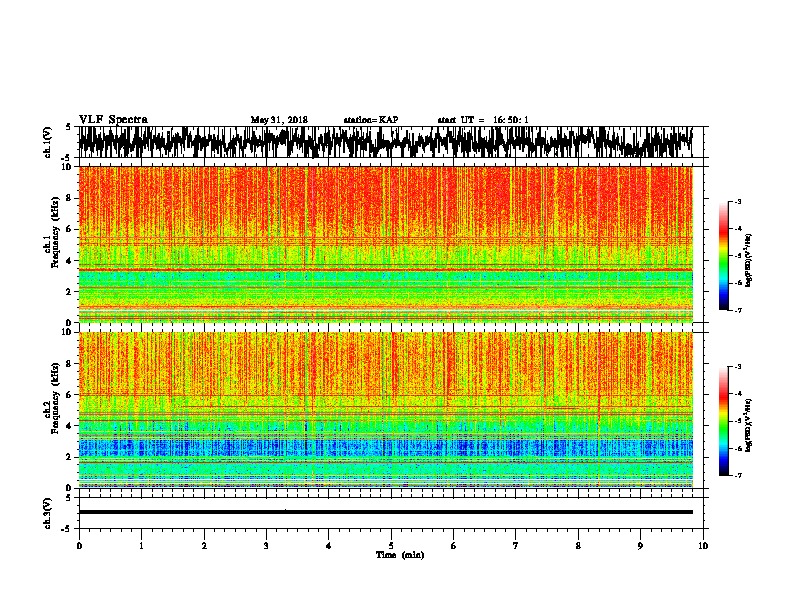Click the date 'May 31, 2018'
The image size is (792, 612).
(279, 120)
